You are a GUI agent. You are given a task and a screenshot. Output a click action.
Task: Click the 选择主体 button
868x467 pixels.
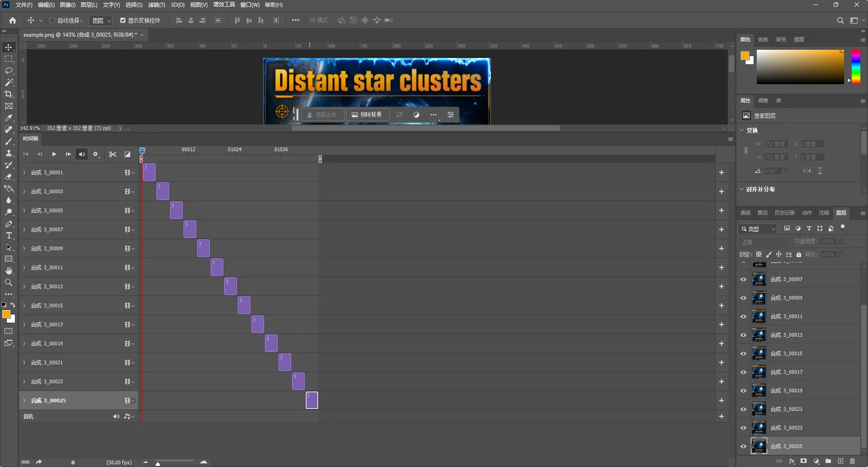[x=322, y=115]
